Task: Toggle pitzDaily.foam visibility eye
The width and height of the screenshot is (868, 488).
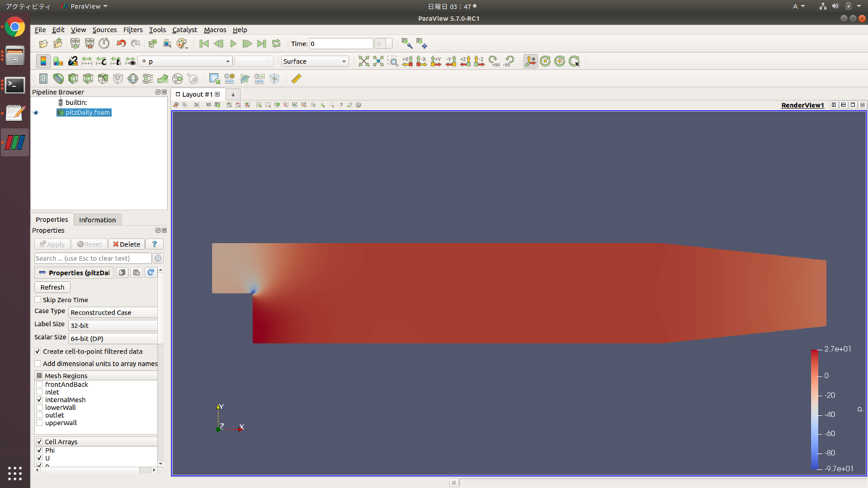Action: pos(36,113)
